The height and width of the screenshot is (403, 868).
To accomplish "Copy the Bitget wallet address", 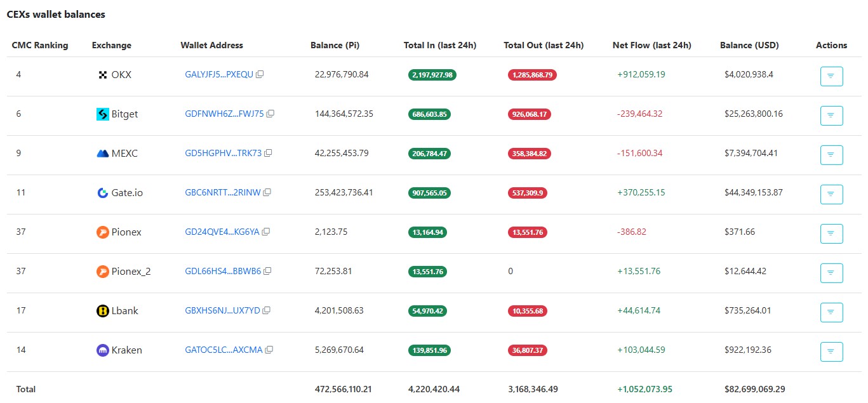I will point(270,114).
